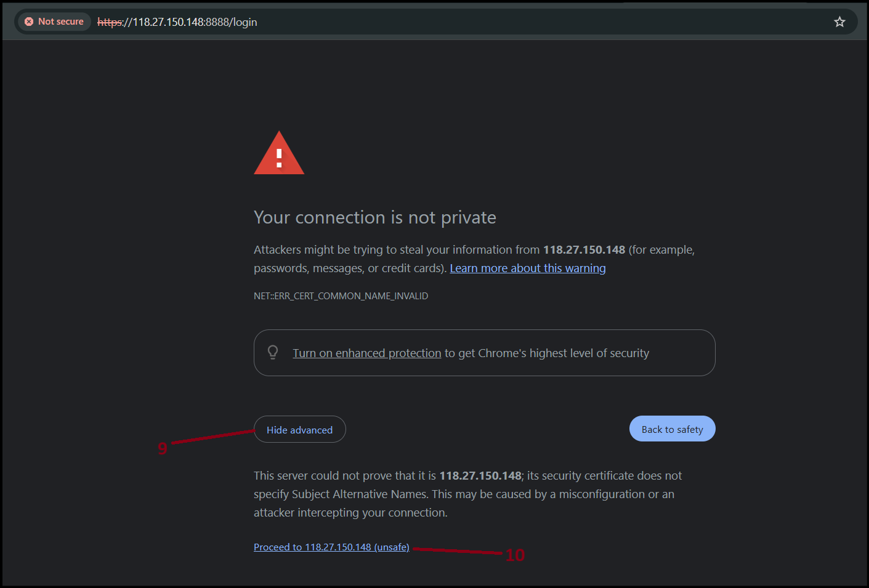Click the NET::ERR_CERT_COMMON_NAME_INVALID error code
Image resolution: width=869 pixels, height=588 pixels.
[341, 296]
